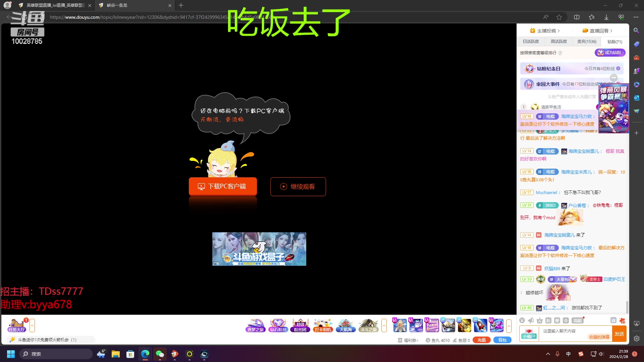The height and width of the screenshot is (362, 644).
Task: Open the 打卡相机 camera icon
Action: coord(323,325)
